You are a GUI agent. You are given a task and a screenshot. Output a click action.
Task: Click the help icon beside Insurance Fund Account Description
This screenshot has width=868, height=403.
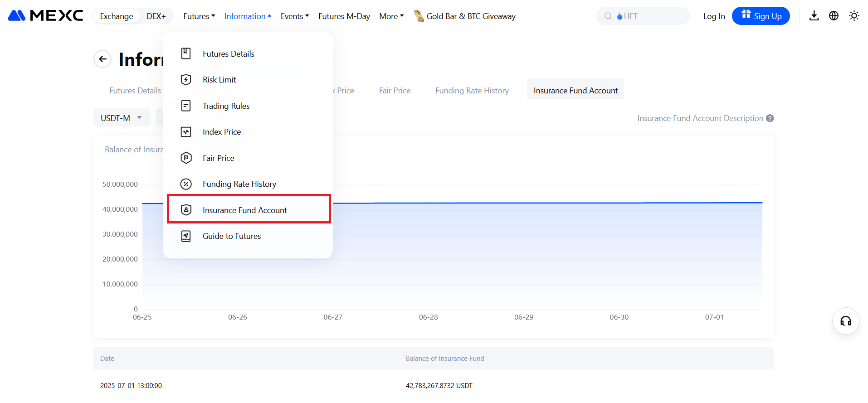(x=770, y=118)
